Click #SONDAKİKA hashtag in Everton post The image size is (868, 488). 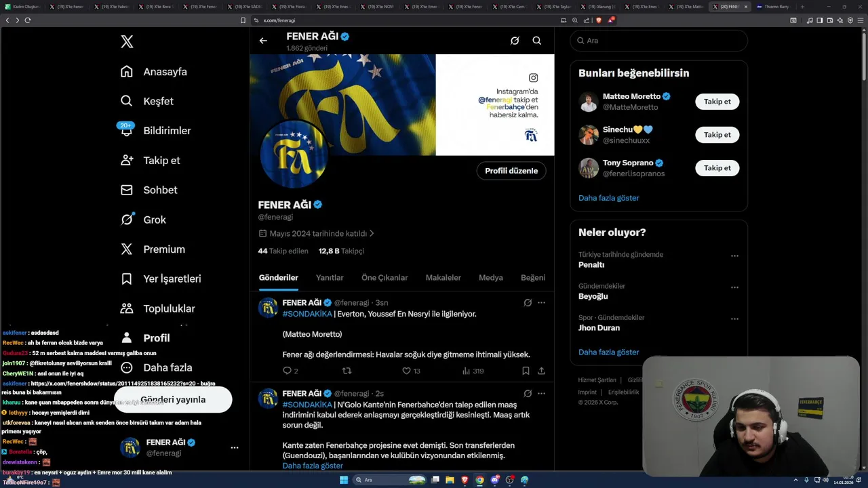[x=307, y=314]
